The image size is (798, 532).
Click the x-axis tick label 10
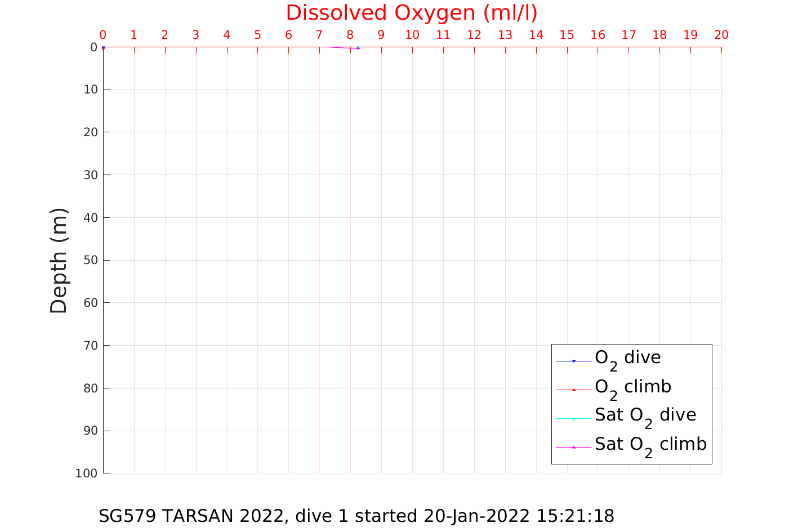412,35
